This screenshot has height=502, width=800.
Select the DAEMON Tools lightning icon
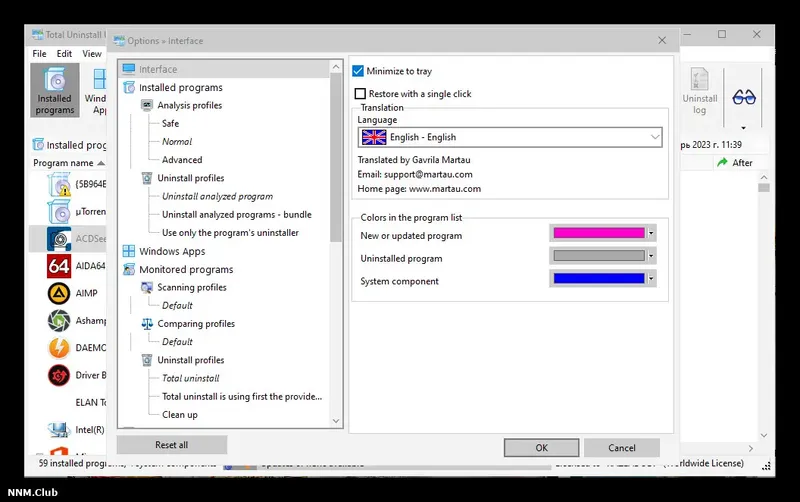coord(59,348)
